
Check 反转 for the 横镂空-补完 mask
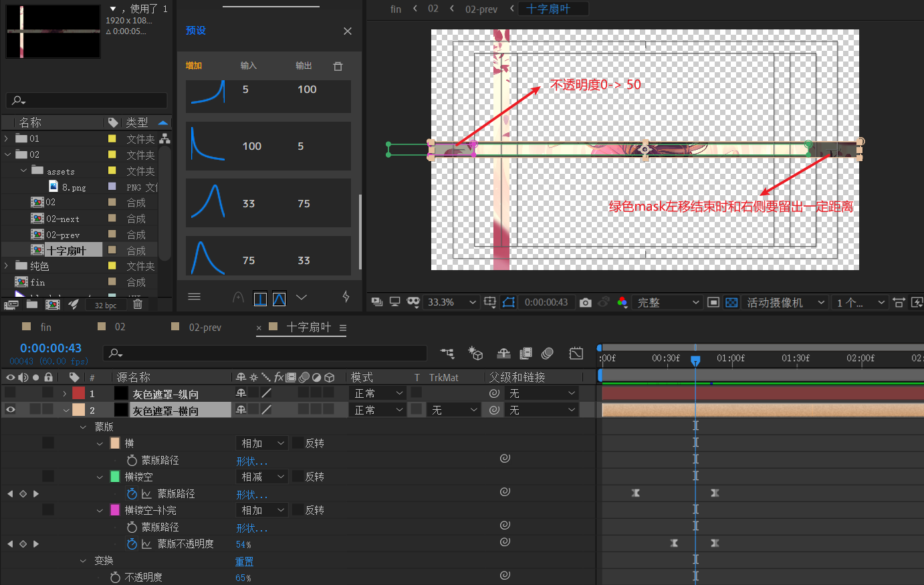(x=298, y=510)
